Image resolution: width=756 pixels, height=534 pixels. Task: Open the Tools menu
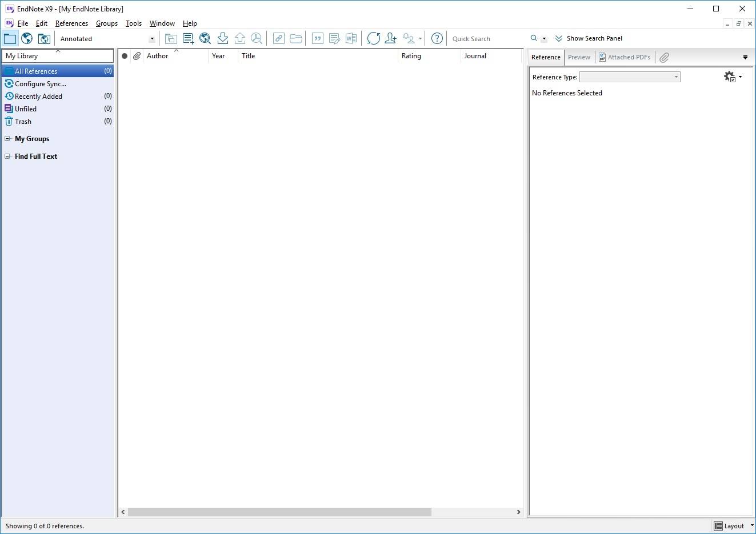(134, 23)
